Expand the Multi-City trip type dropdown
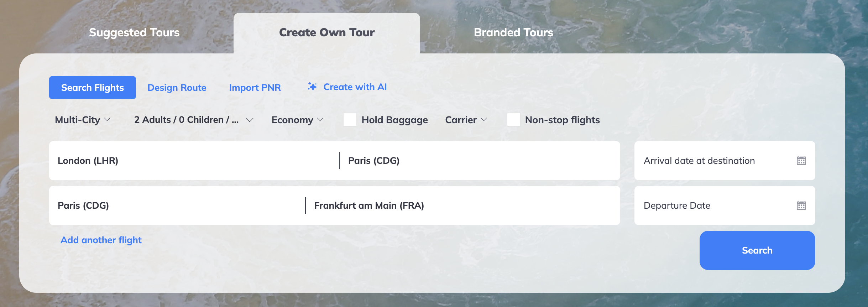This screenshot has height=307, width=868. point(83,120)
